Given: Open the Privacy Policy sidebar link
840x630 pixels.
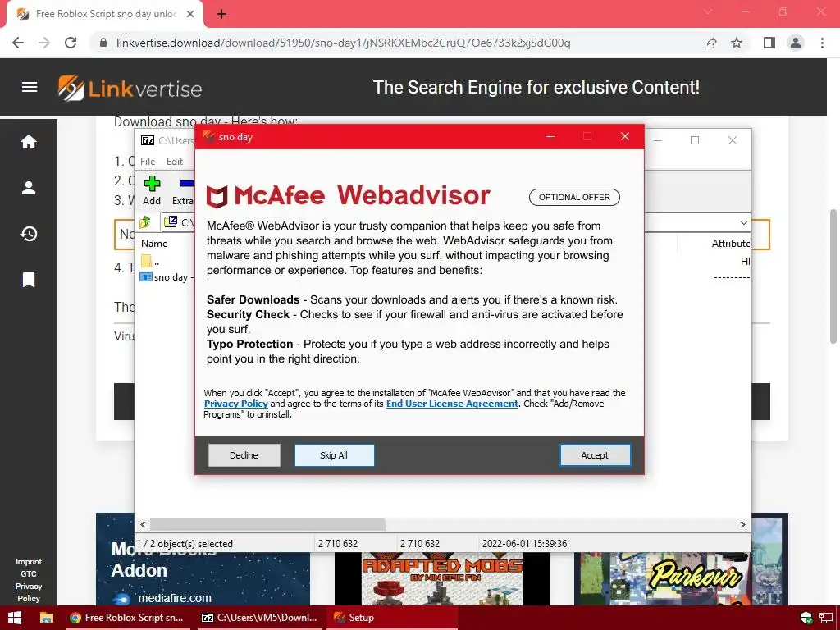Looking at the screenshot, I should [29, 592].
